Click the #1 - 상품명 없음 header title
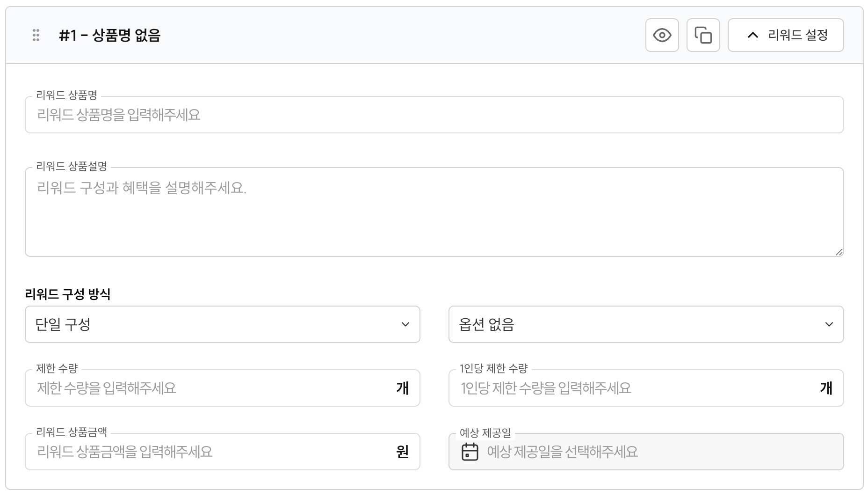The image size is (868, 497). (109, 35)
